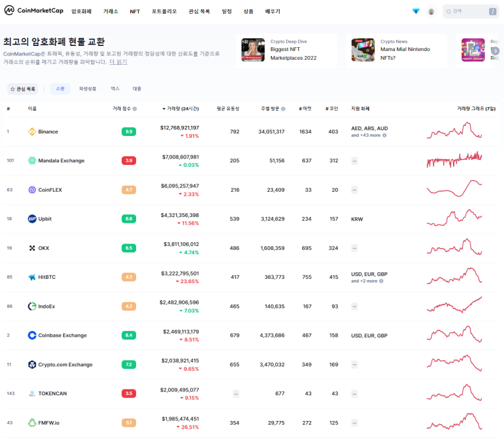Click HitBTC's 'and +2 more' link

pyautogui.click(x=364, y=281)
